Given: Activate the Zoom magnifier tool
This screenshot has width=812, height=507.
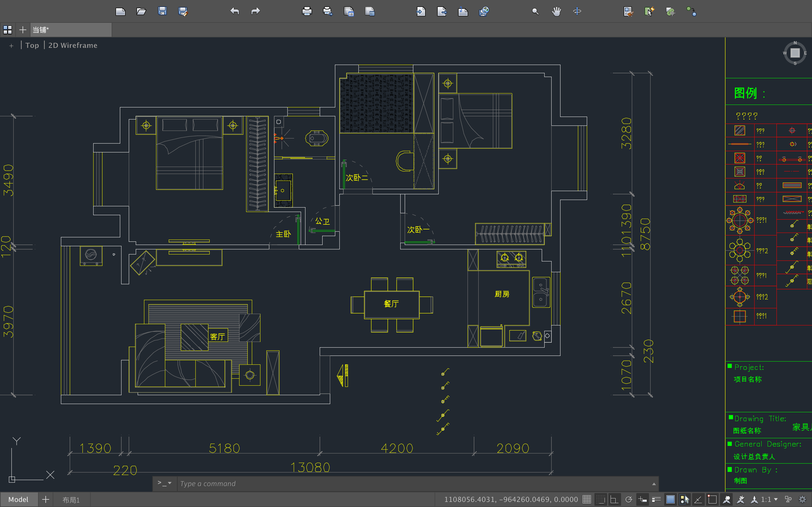Looking at the screenshot, I should 535,11.
